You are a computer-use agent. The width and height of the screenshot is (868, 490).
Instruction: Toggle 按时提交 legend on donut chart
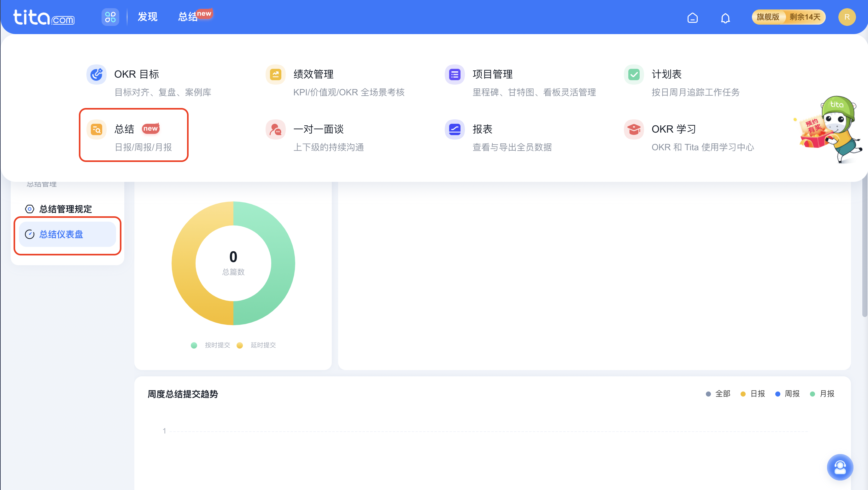(211, 345)
